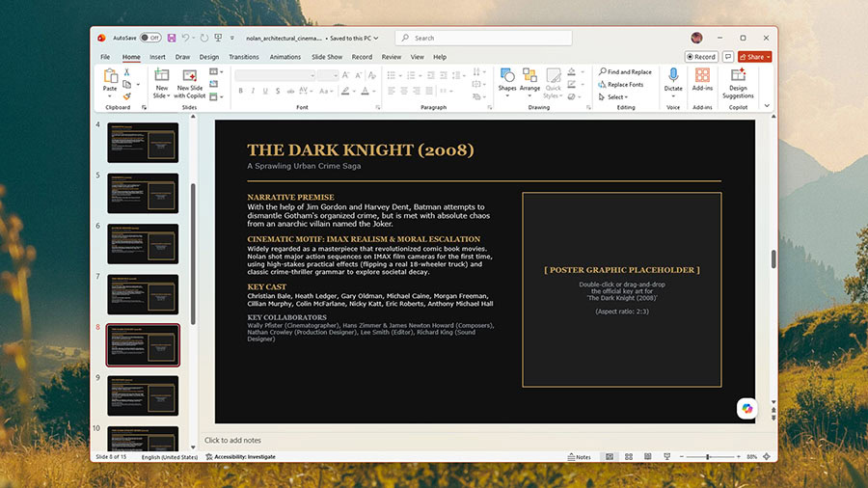Screen dimensions: 868x488
Task: Cut selection with the scissors icon
Action: coord(126,72)
